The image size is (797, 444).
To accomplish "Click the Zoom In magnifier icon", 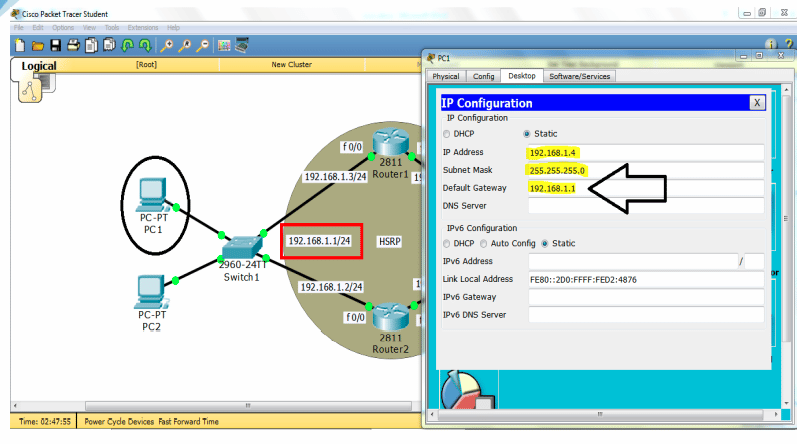I will pos(166,46).
